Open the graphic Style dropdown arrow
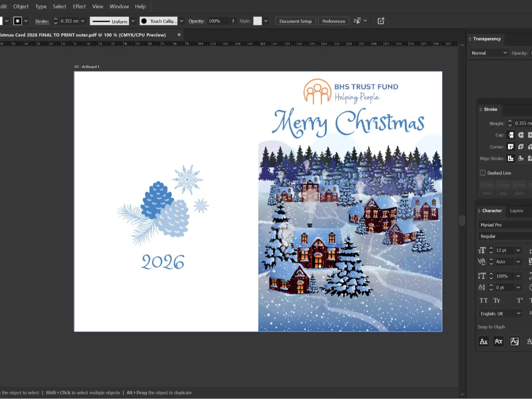Viewport: 532px width, 399px height. coord(266,21)
